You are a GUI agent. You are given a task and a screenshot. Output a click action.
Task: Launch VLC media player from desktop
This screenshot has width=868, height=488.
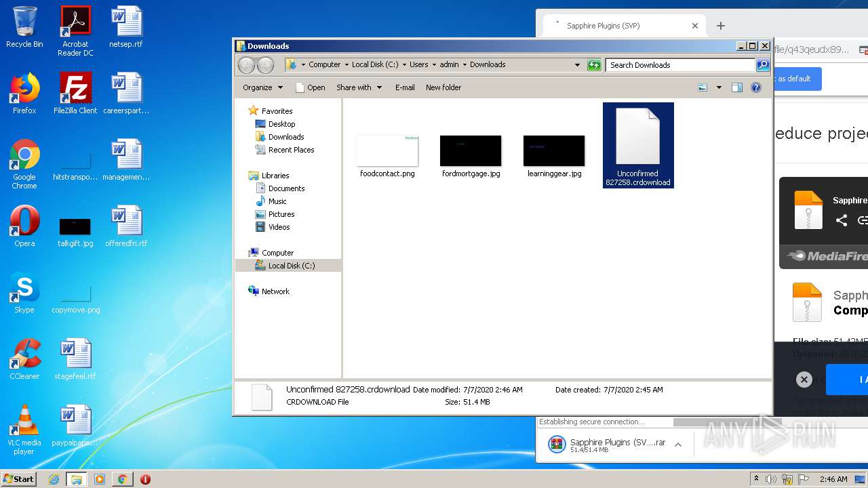24,430
